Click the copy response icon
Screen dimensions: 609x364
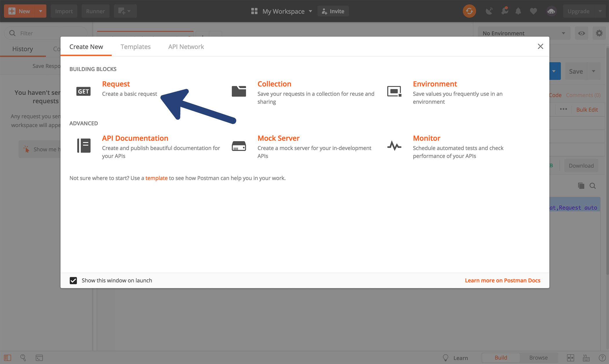point(581,186)
